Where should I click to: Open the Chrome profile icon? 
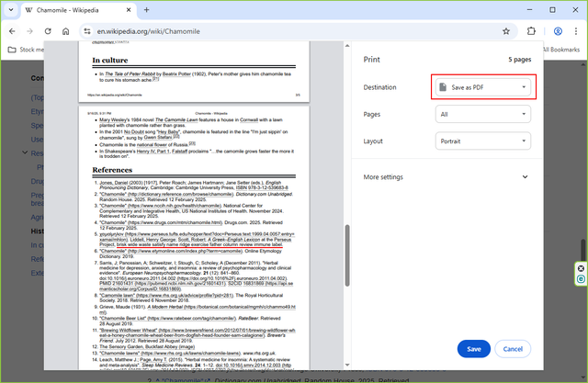point(558,31)
